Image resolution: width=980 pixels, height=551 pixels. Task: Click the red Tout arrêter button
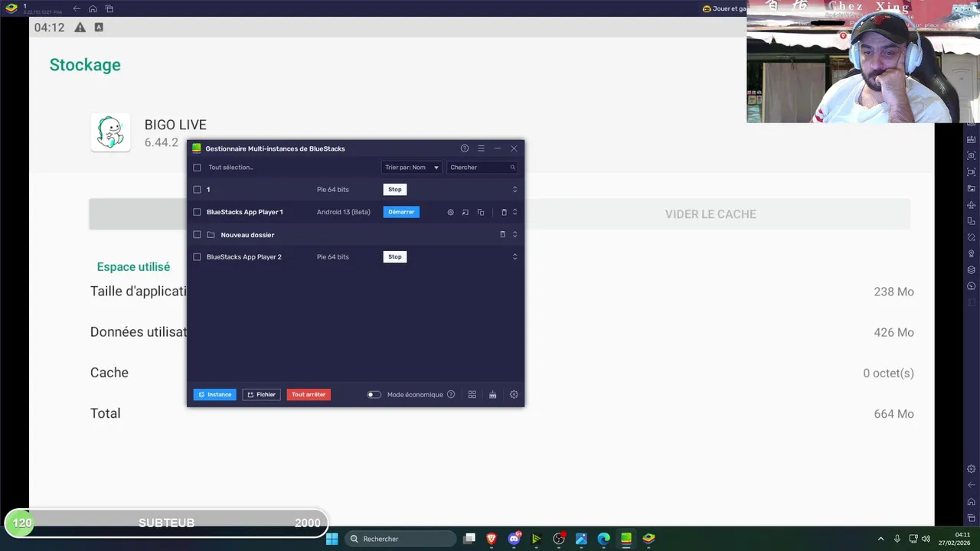309,395
